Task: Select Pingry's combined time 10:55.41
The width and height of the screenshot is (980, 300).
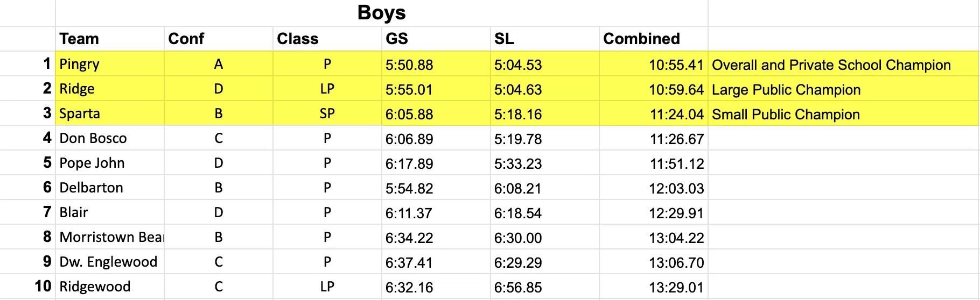Action: point(676,65)
